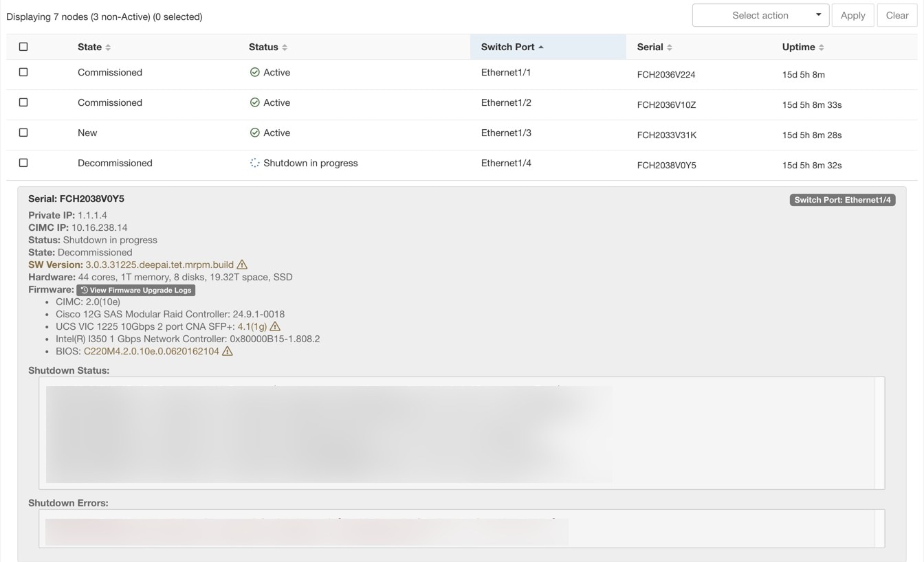Click warning icon next to BIOS version
The image size is (924, 562).
228,351
